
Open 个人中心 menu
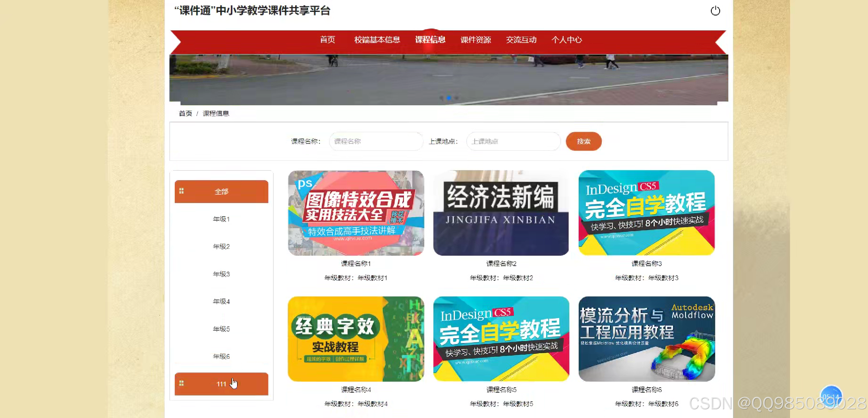pos(566,40)
